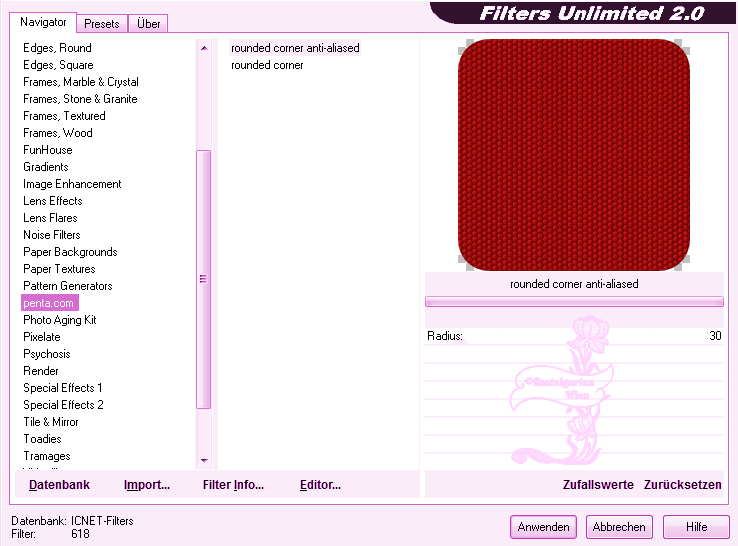The height and width of the screenshot is (546, 738).
Task: Click the category list scroll-up arrow
Action: point(204,48)
